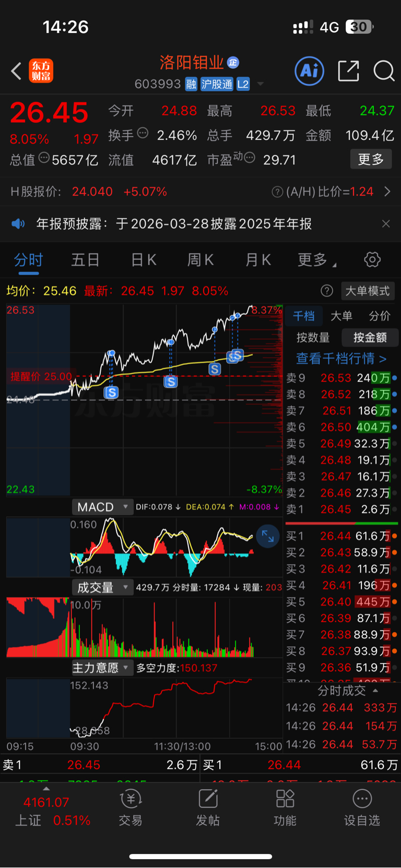Open chart settings gear icon

[x=372, y=259]
